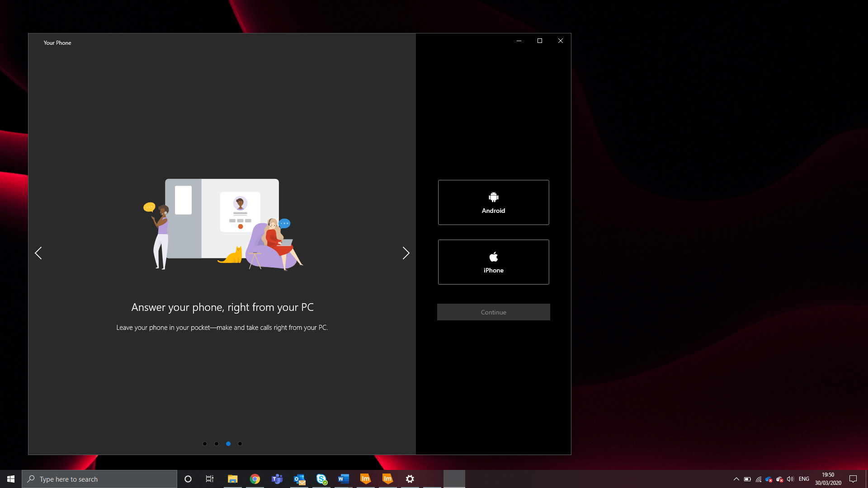
Task: Minimize the Your Phone window
Action: tap(519, 41)
